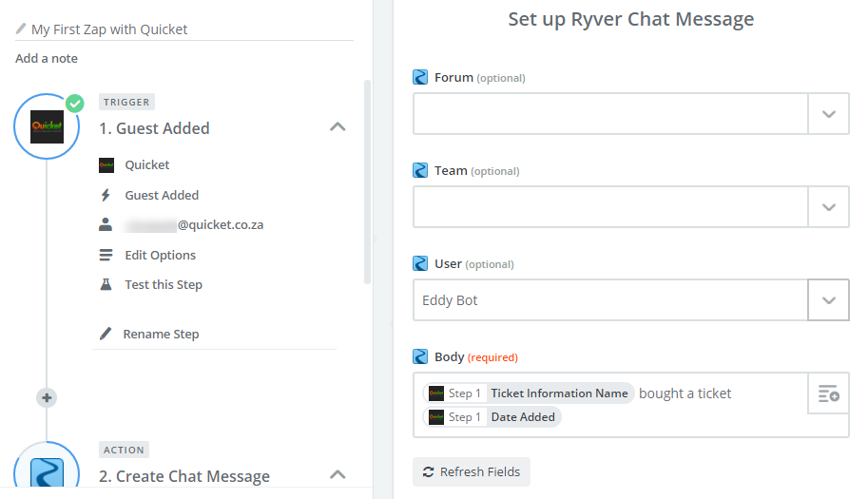Click the left panel vertical scrollbar
This screenshot has height=499, width=868.
367,181
